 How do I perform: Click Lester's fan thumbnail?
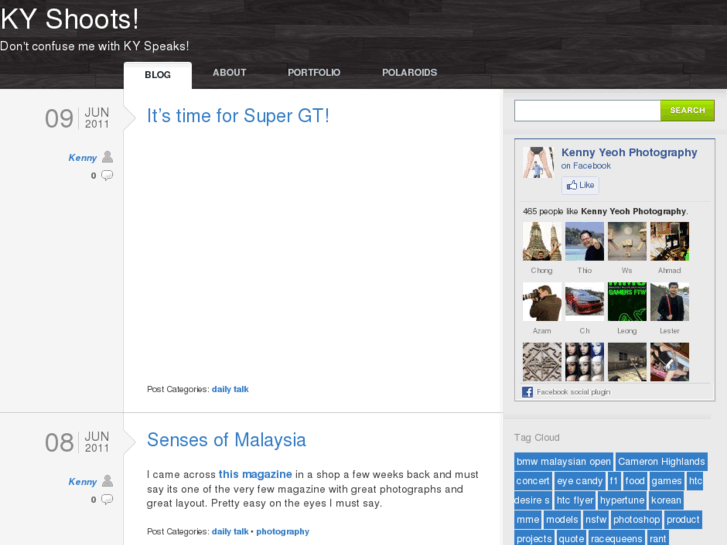click(670, 302)
